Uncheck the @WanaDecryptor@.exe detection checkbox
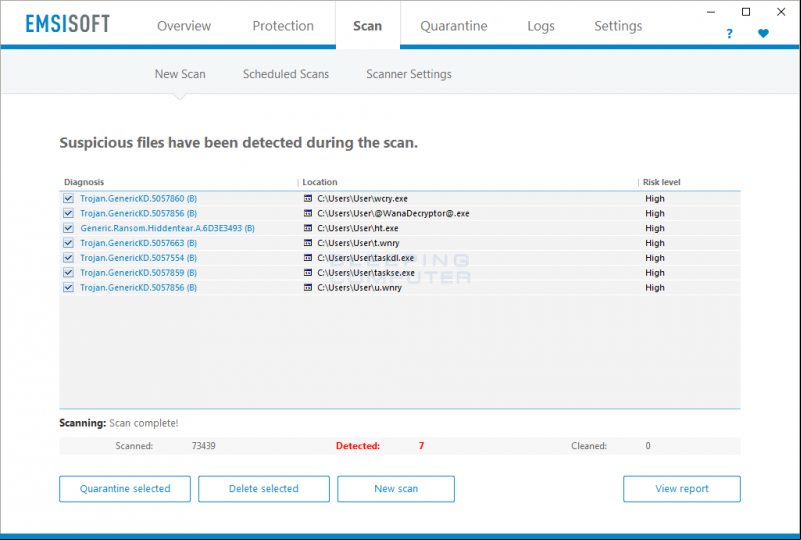 point(68,213)
